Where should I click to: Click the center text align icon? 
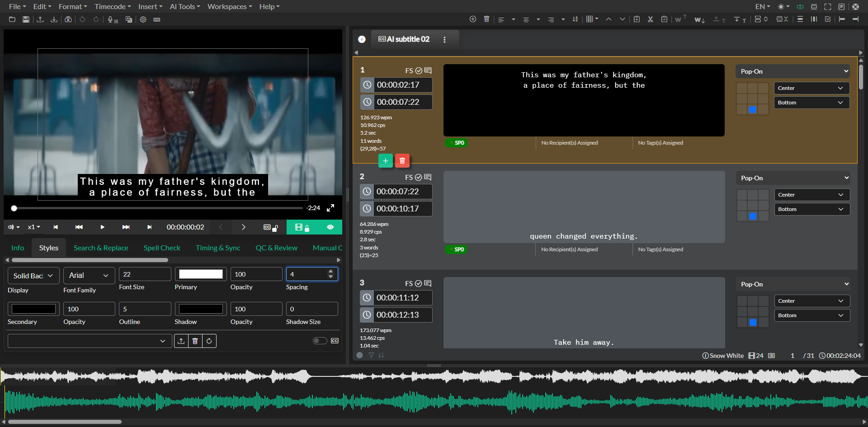pyautogui.click(x=526, y=19)
